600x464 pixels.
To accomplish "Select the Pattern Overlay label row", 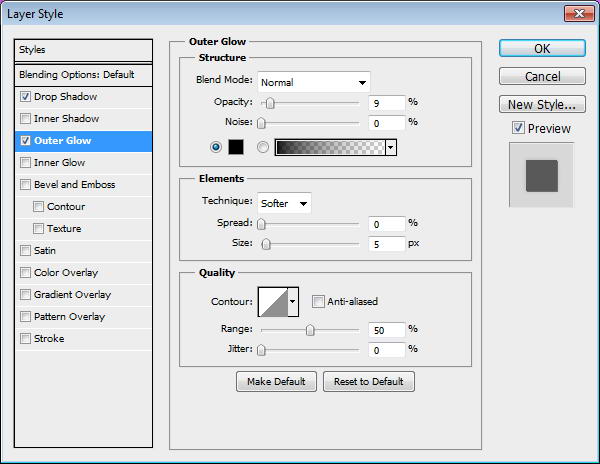I will click(83, 317).
